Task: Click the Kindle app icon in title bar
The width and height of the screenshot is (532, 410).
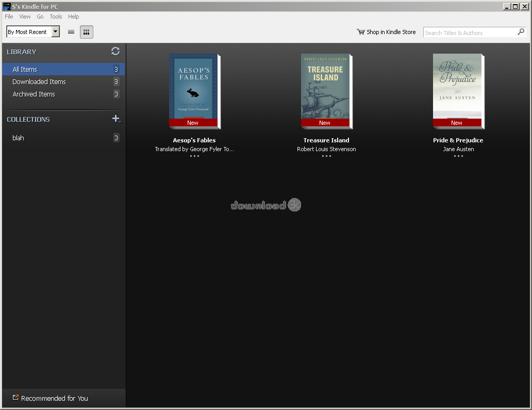Action: [7, 6]
